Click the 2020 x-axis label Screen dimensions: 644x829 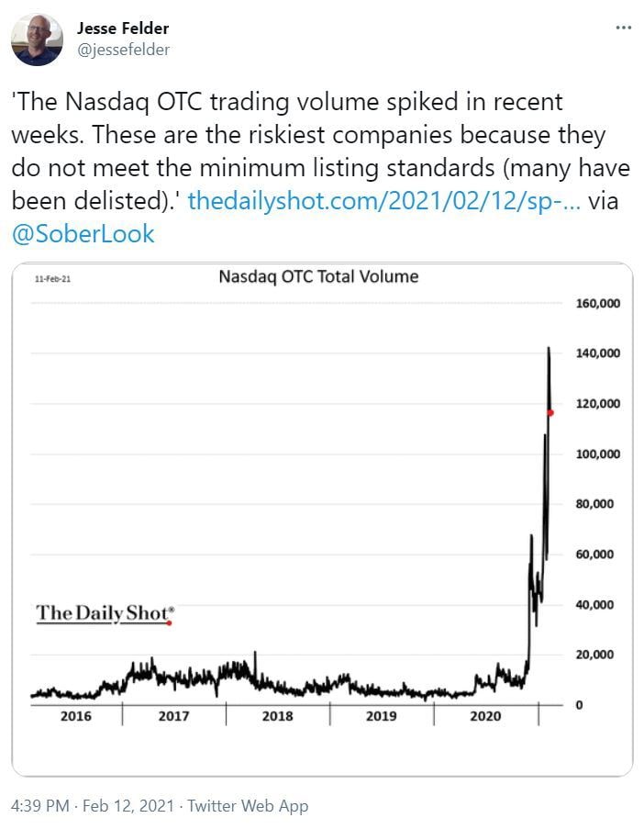(485, 716)
